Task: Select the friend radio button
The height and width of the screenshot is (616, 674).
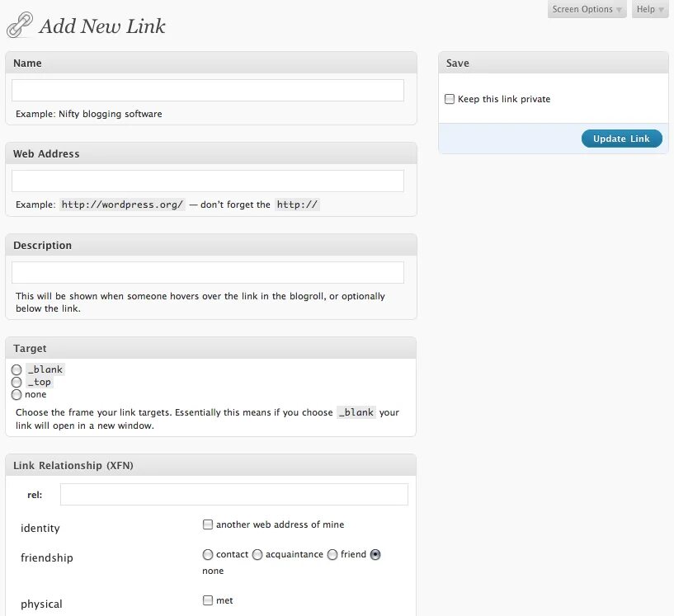Action: click(332, 554)
